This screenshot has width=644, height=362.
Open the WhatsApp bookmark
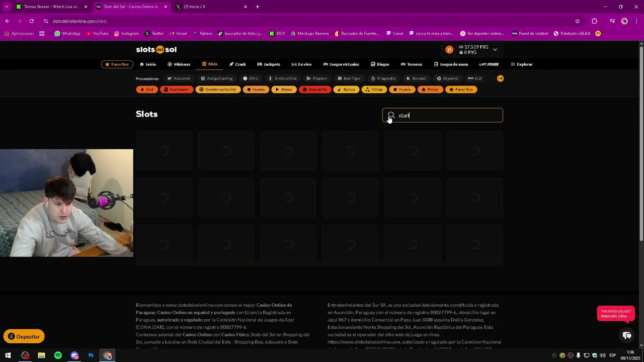pos(67,34)
